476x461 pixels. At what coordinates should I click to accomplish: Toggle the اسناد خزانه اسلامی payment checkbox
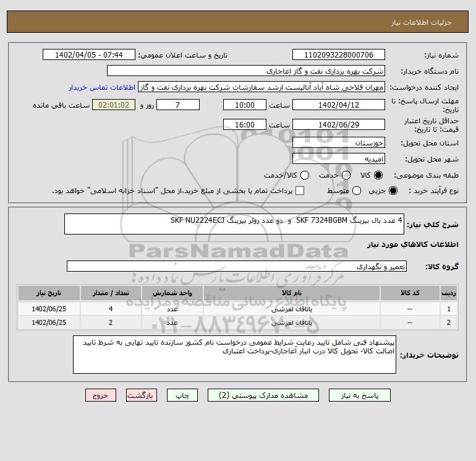[x=300, y=191]
